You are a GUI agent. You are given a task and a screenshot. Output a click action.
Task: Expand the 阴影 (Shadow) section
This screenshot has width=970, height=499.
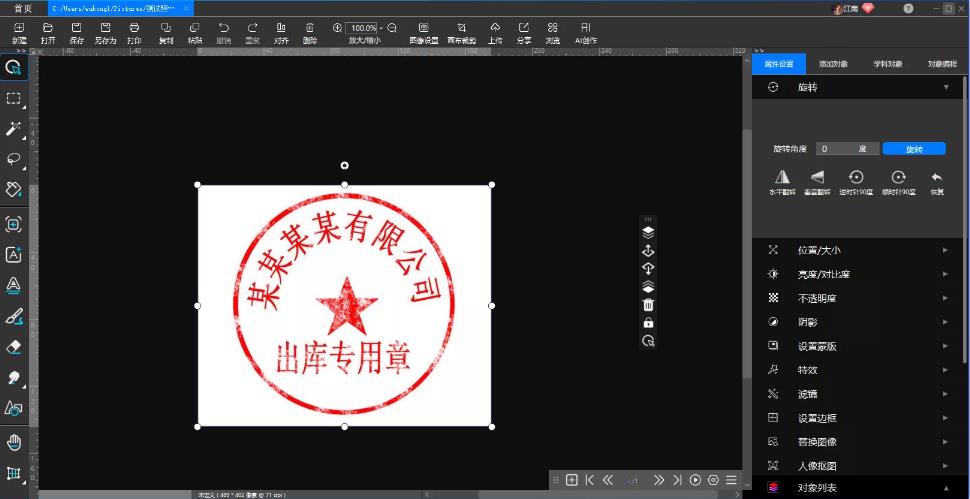coord(945,322)
